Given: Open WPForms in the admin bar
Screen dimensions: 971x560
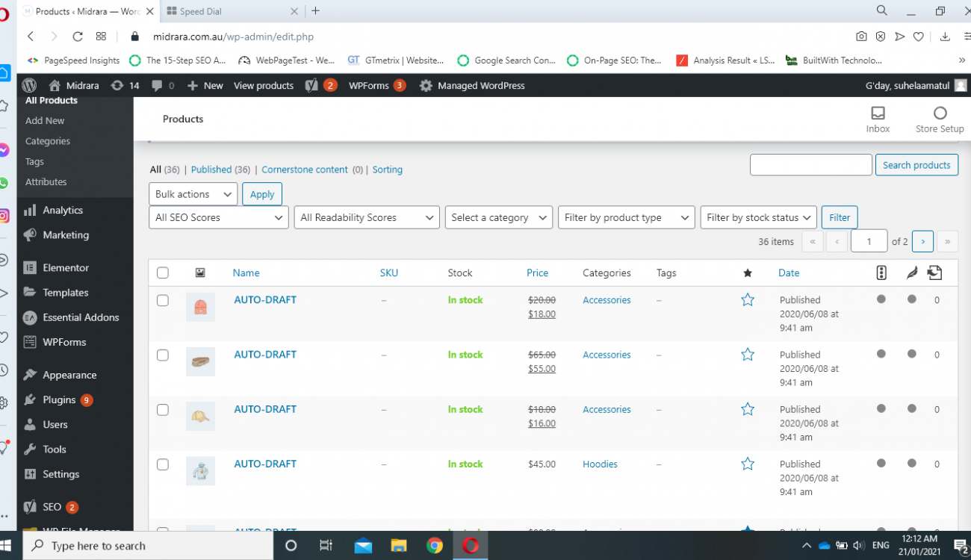Looking at the screenshot, I should [x=376, y=86].
